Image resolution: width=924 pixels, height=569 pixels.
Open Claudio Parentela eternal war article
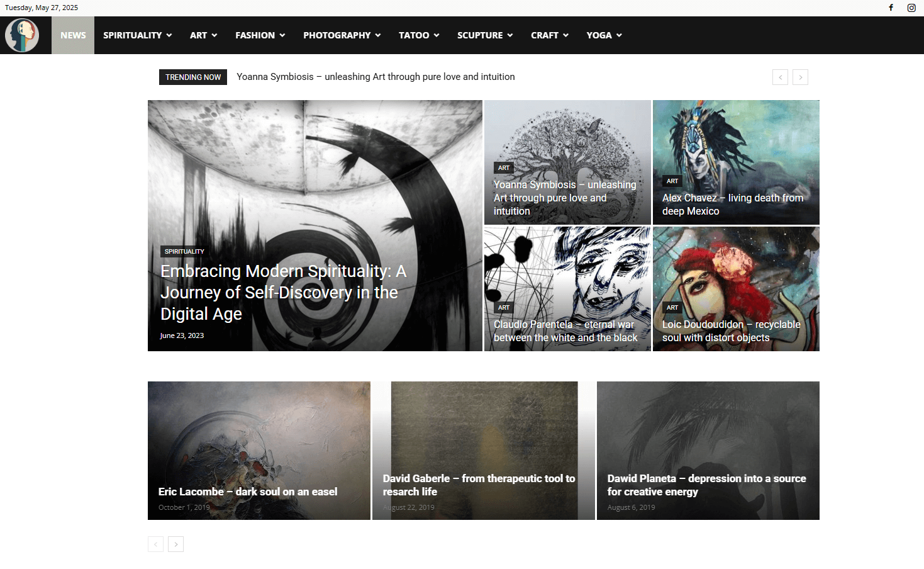[565, 331]
